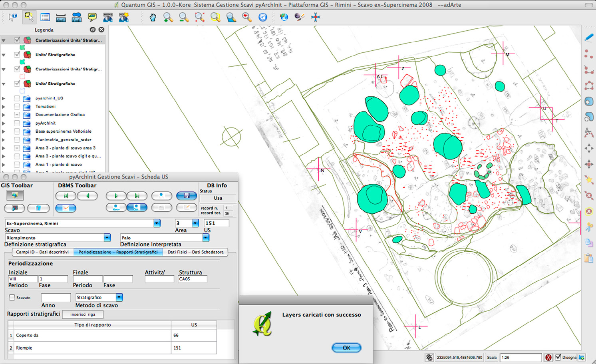596x364 pixels.
Task: Expand the Tematismi group
Action: 4,107
